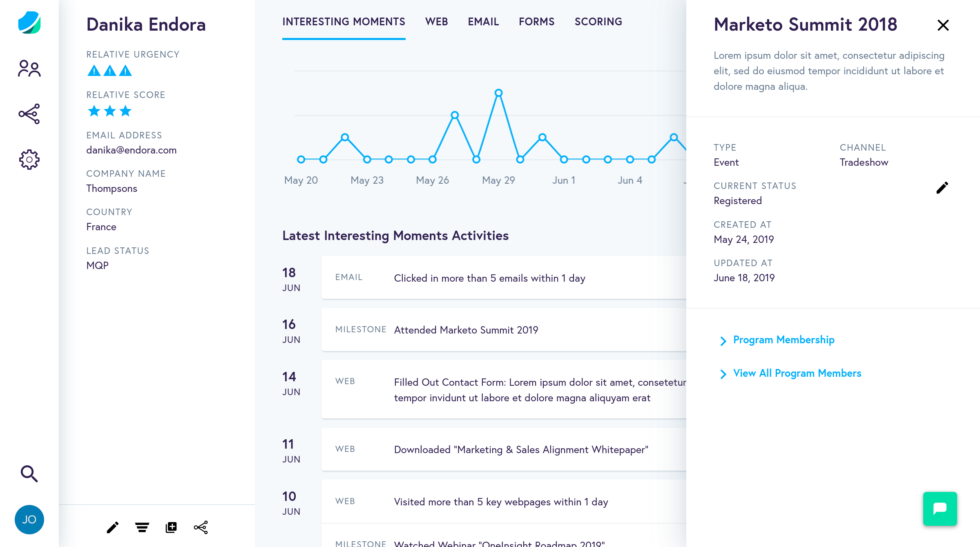This screenshot has height=547, width=980.
Task: Expand View All Program Members
Action: (797, 374)
